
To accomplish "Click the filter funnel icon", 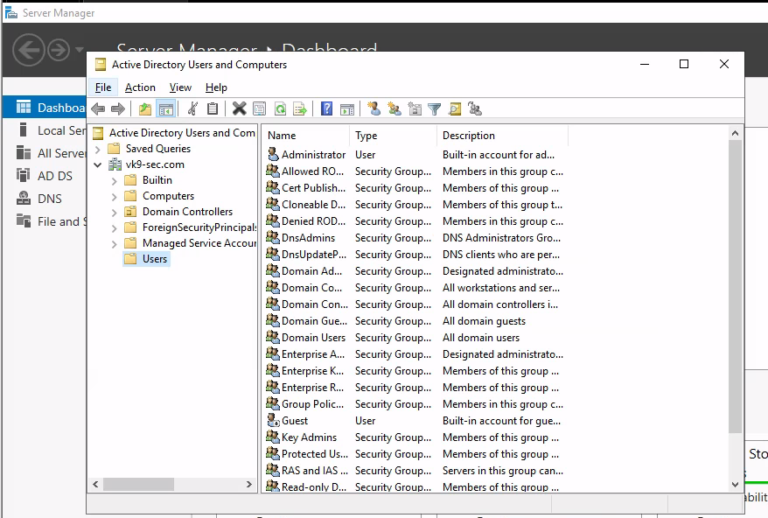I will (x=434, y=109).
